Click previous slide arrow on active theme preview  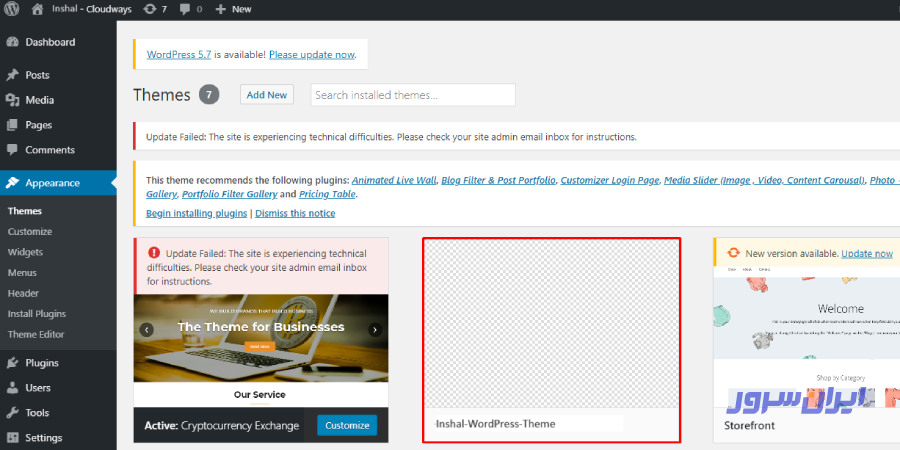pos(147,329)
